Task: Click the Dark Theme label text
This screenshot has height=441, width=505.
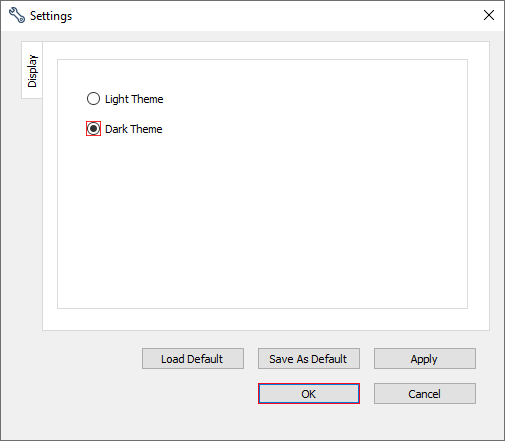Action: point(134,129)
